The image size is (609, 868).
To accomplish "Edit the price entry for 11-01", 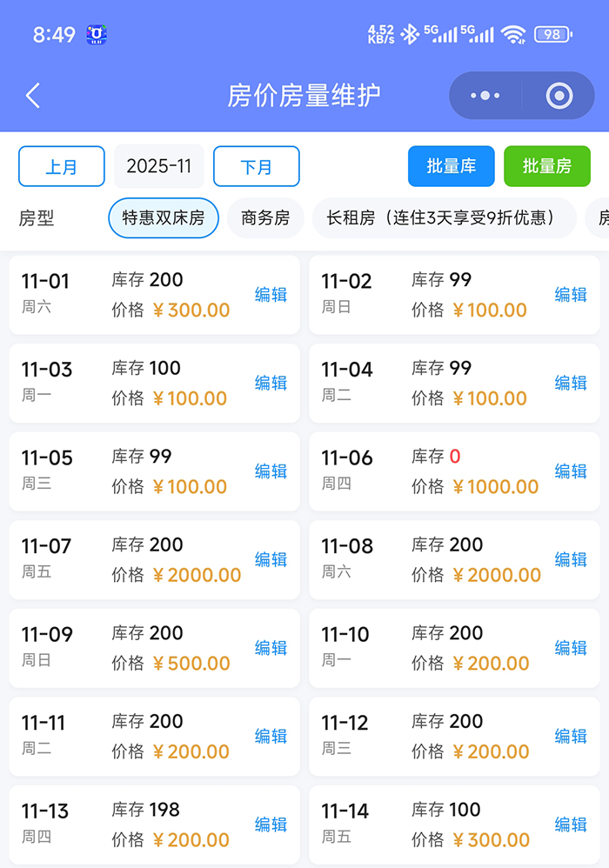I will pyautogui.click(x=271, y=296).
